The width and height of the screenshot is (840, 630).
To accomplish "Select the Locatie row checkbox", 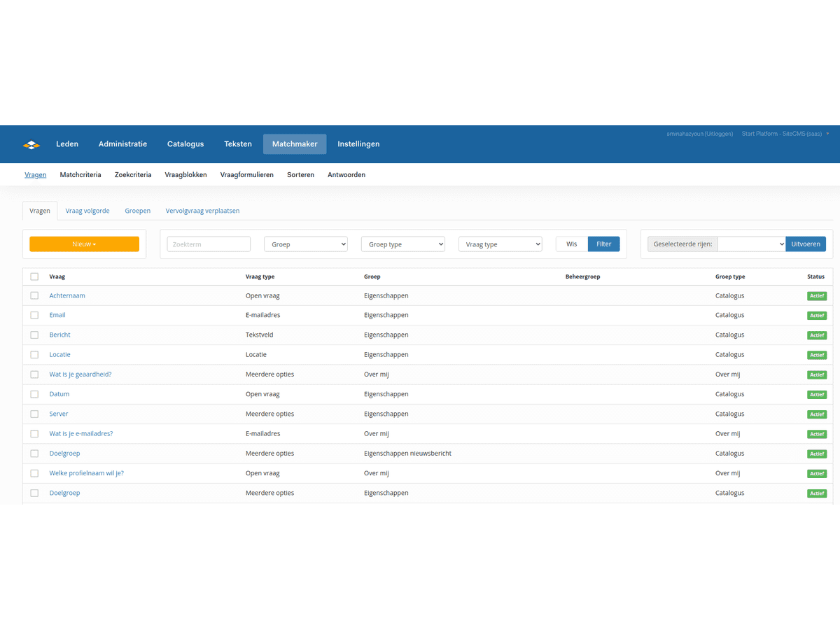I will click(x=34, y=355).
